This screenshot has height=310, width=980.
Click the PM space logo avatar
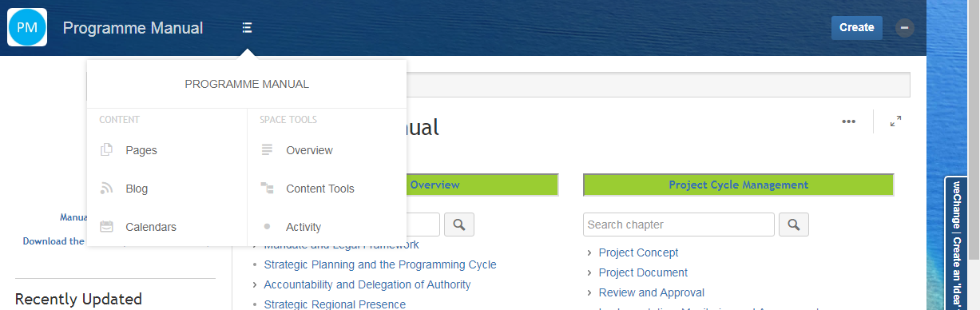coord(27,27)
